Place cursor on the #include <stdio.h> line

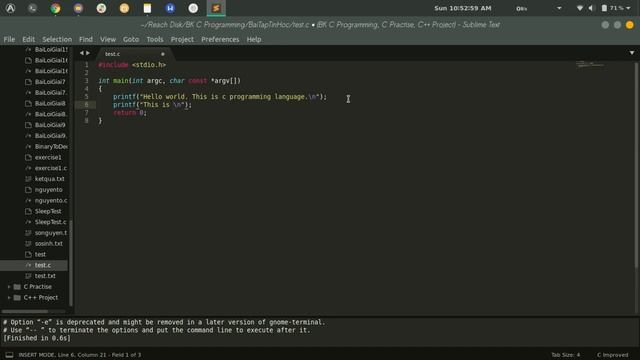[x=132, y=65]
